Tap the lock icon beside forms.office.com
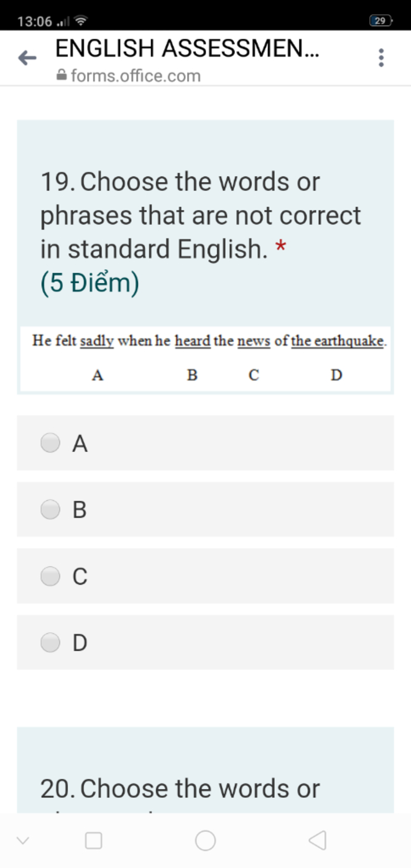 pos(61,75)
